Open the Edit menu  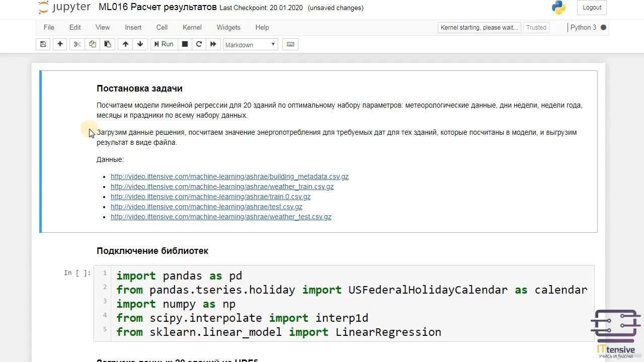[75, 28]
